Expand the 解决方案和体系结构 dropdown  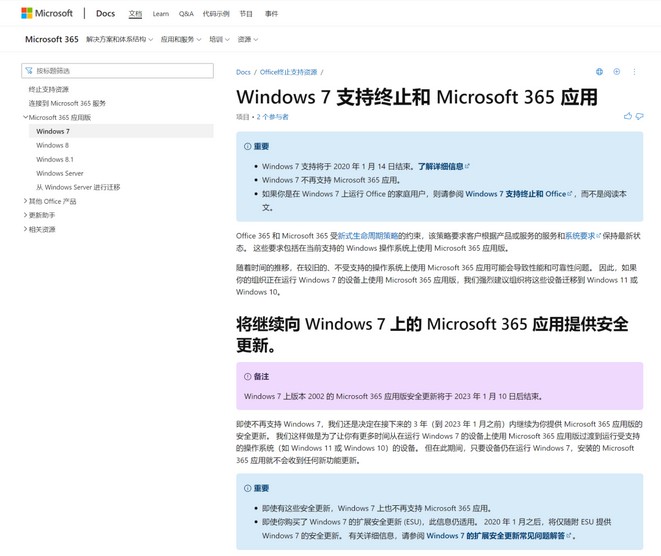coord(119,39)
